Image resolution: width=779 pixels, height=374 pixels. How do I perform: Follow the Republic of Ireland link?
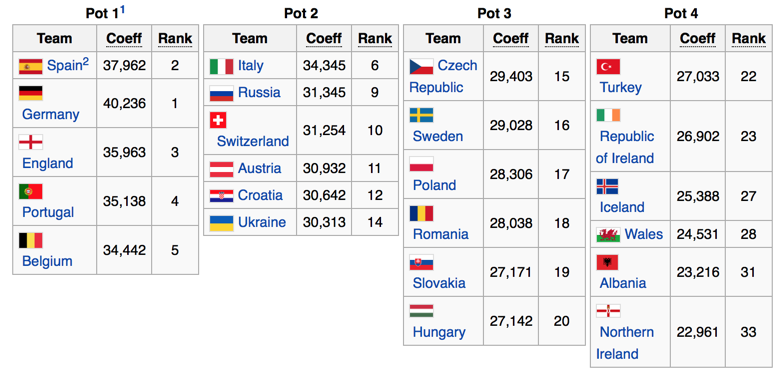point(625,147)
